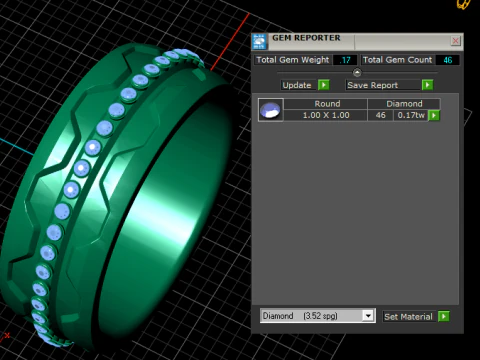Image resolution: width=480 pixels, height=360 pixels.
Task: Click the 1.00 X 1.00 size cell
Action: [x=326, y=115]
